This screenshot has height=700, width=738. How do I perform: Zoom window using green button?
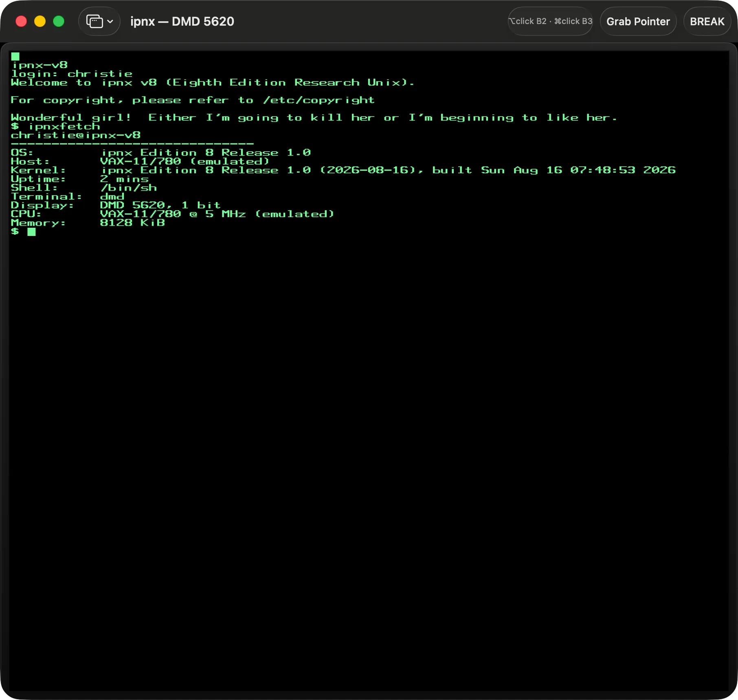pos(59,21)
